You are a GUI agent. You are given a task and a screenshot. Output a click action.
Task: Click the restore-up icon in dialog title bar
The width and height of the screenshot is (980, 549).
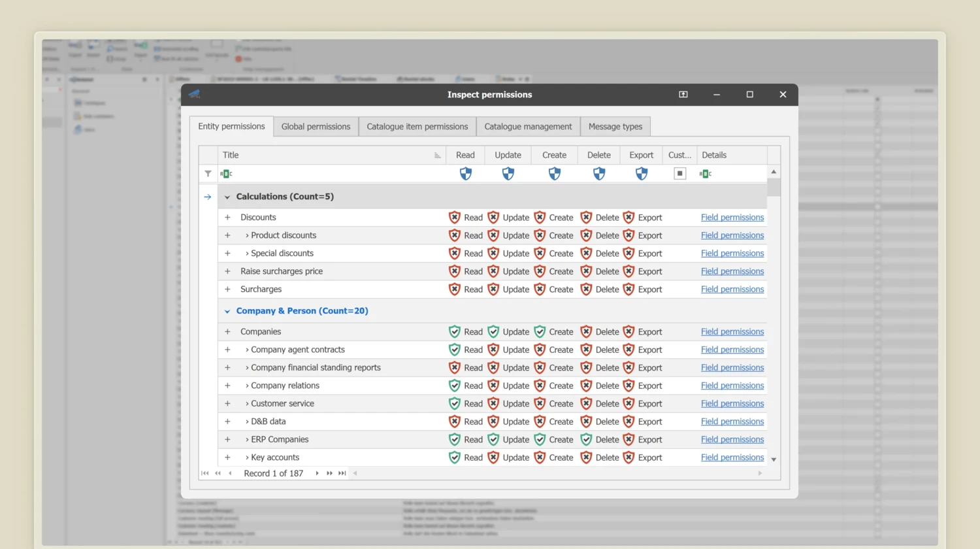pyautogui.click(x=683, y=95)
